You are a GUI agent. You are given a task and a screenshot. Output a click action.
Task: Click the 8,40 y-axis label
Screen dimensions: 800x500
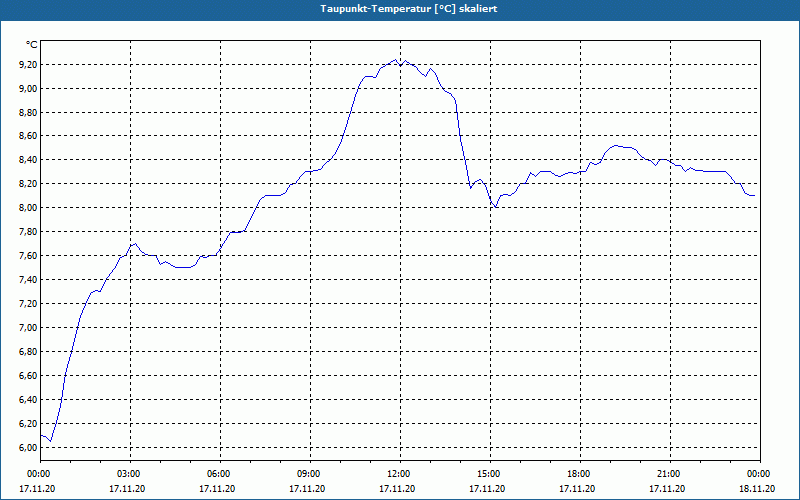point(28,160)
